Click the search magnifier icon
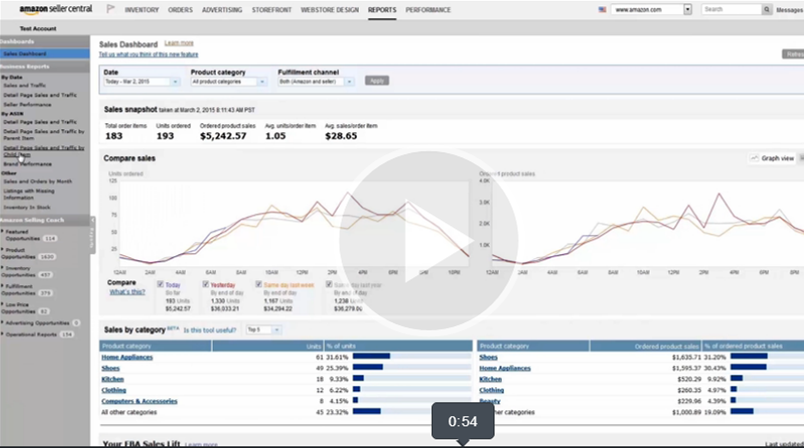 click(x=767, y=10)
